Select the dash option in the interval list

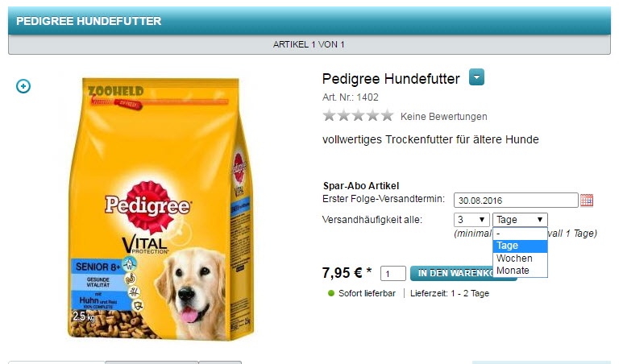(520, 234)
